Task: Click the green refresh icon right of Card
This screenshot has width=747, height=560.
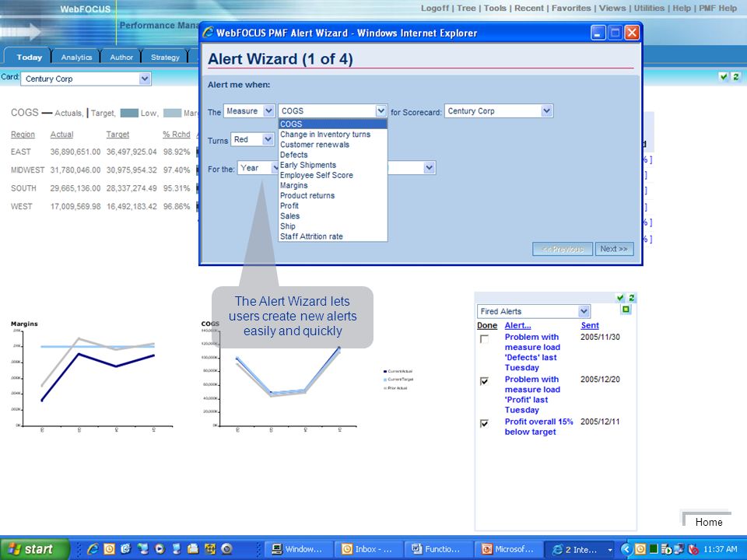Action: click(736, 77)
